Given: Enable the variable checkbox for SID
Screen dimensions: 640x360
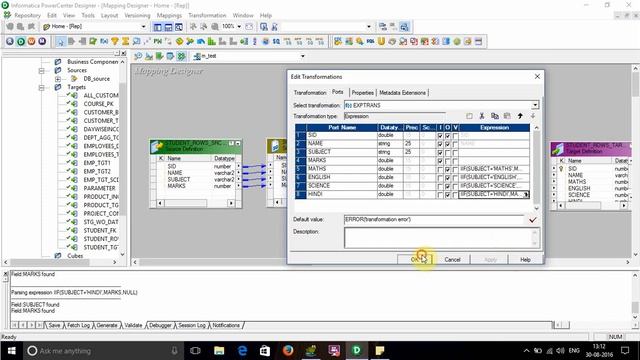Looking at the screenshot, I should [455, 136].
